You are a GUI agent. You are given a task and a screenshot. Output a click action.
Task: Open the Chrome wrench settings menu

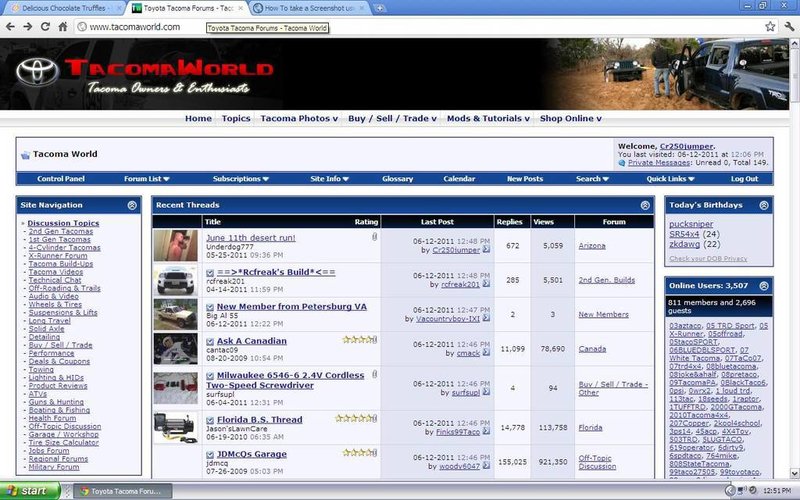(789, 27)
